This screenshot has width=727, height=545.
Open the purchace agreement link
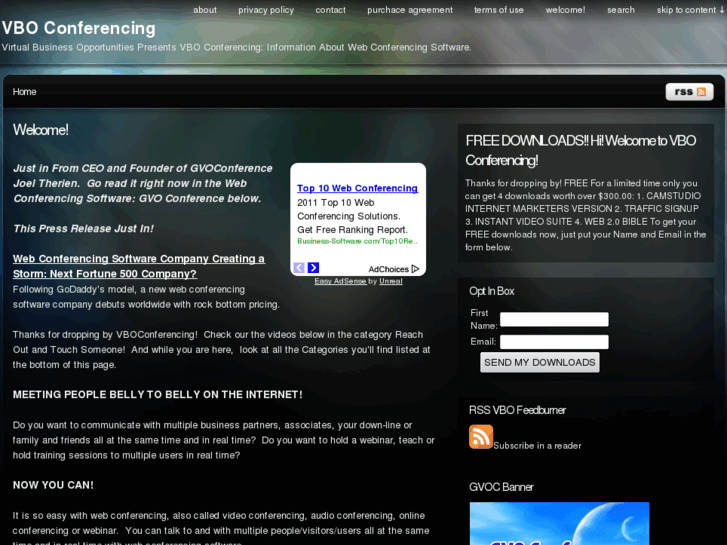[410, 10]
